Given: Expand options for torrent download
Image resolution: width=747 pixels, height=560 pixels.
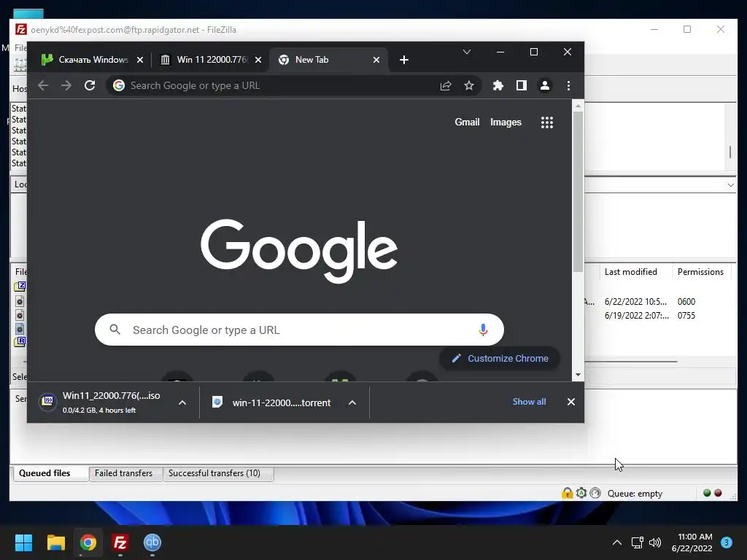Looking at the screenshot, I should 352,402.
